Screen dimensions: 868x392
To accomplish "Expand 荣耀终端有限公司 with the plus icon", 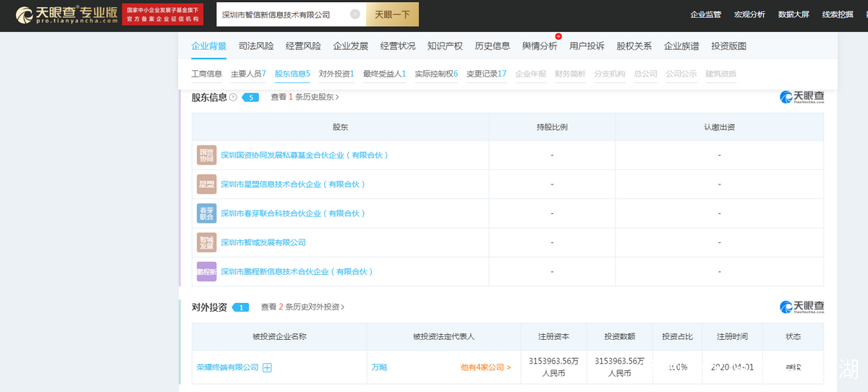I will point(267,367).
